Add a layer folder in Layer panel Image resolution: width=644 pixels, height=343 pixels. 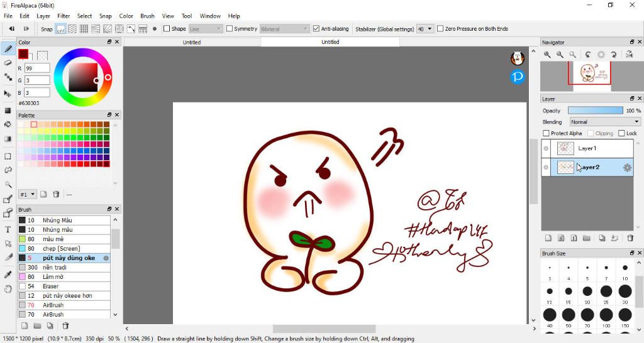[587, 238]
